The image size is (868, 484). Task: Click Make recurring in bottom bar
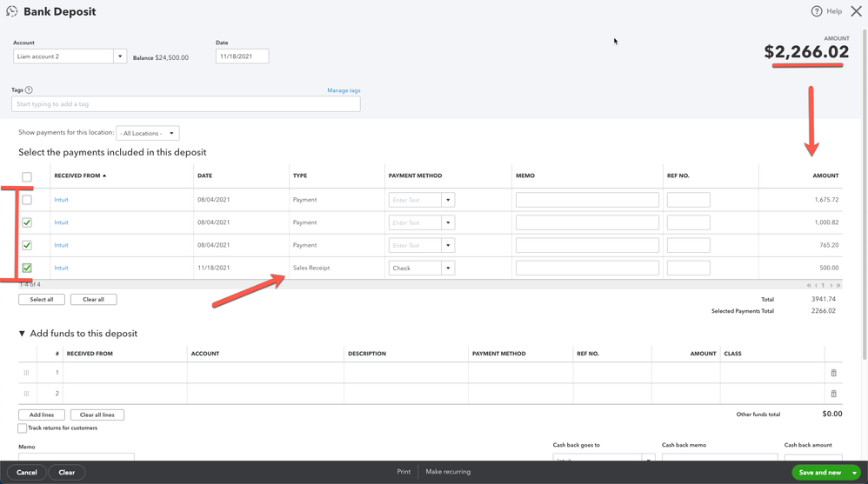click(448, 472)
